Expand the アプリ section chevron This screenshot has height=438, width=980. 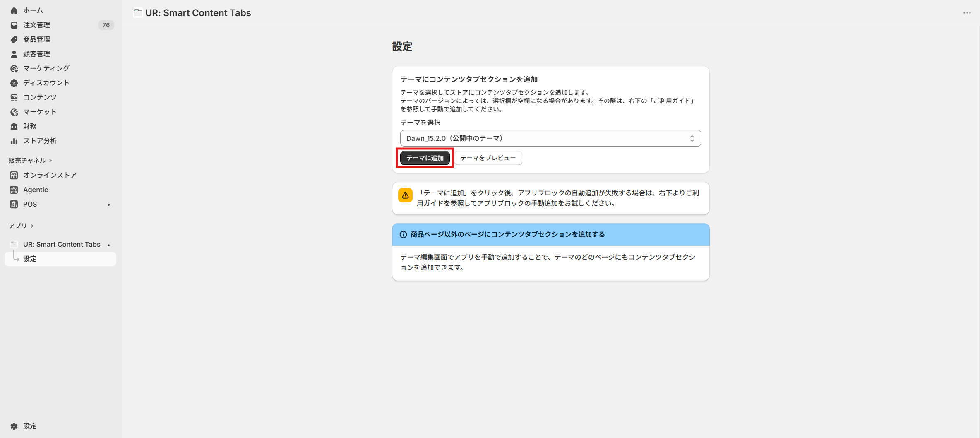pyautogui.click(x=32, y=226)
